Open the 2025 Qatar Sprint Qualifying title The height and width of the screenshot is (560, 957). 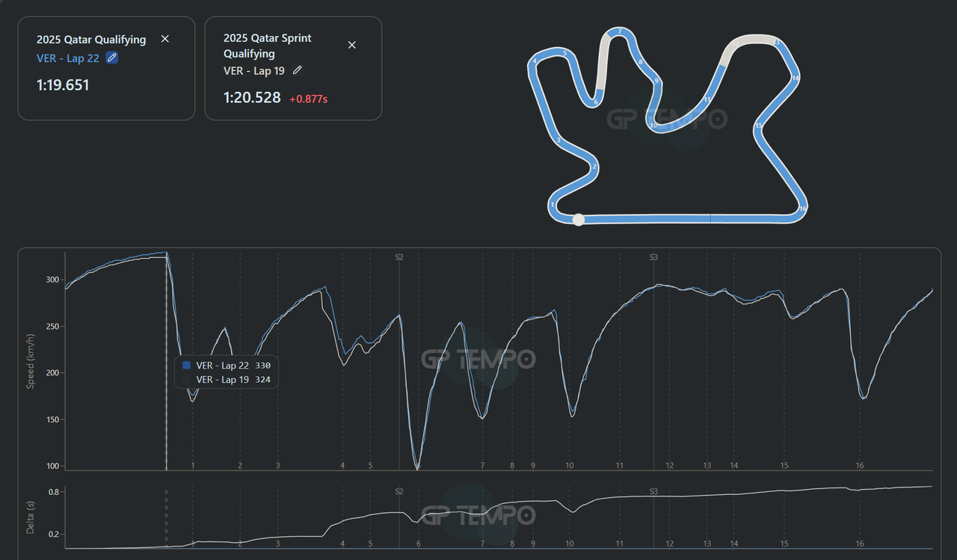pyautogui.click(x=268, y=46)
